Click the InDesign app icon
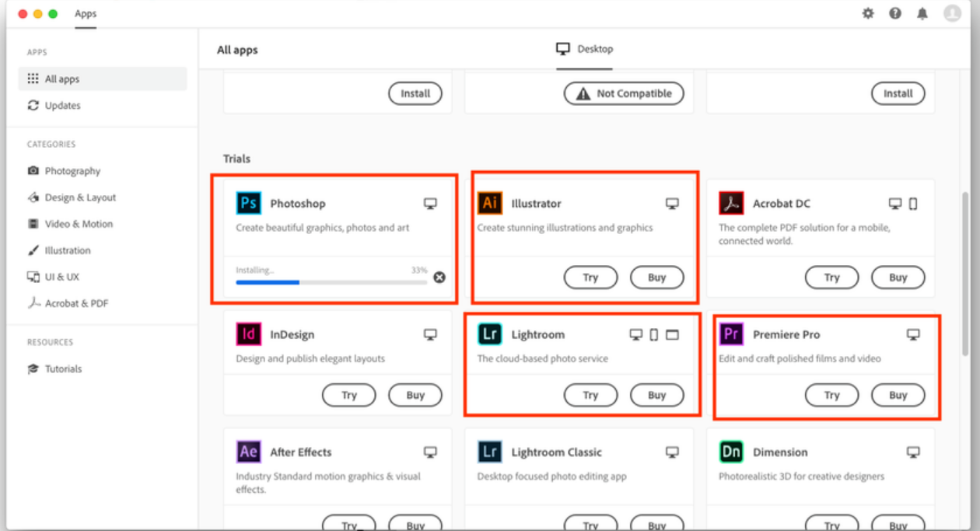This screenshot has height=531, width=980. tap(249, 334)
